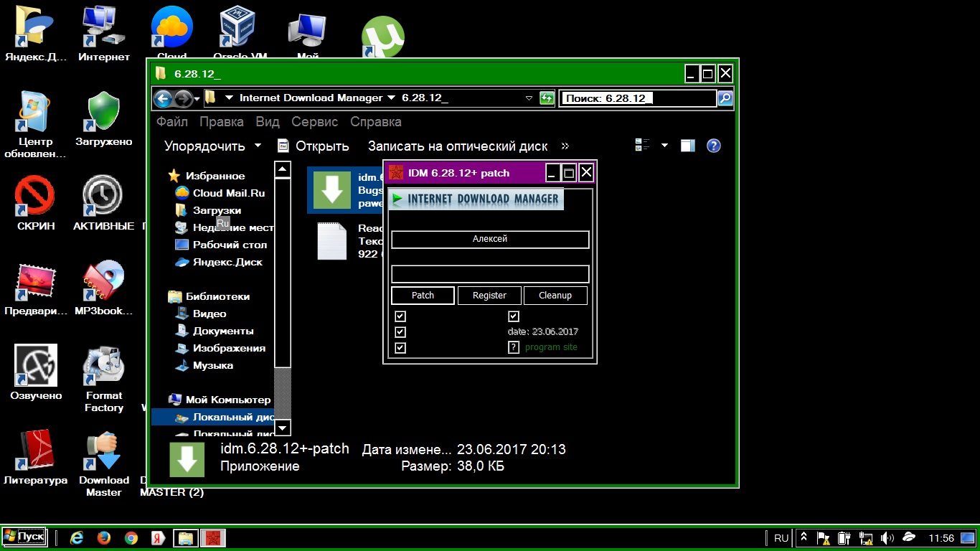The height and width of the screenshot is (551, 980).
Task: Click the empty field below the name
Action: click(490, 274)
